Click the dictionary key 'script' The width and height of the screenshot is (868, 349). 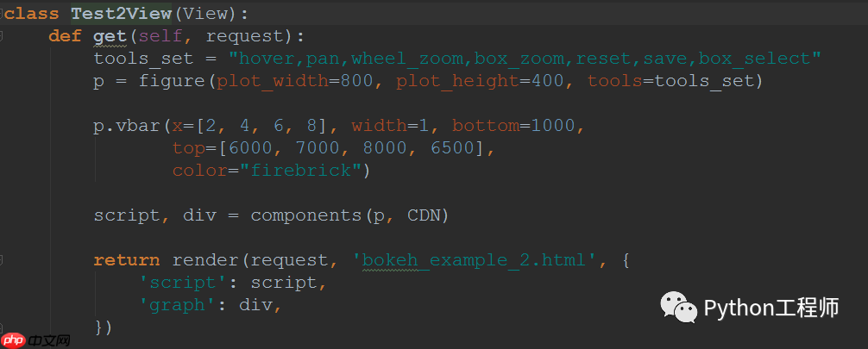click(183, 284)
